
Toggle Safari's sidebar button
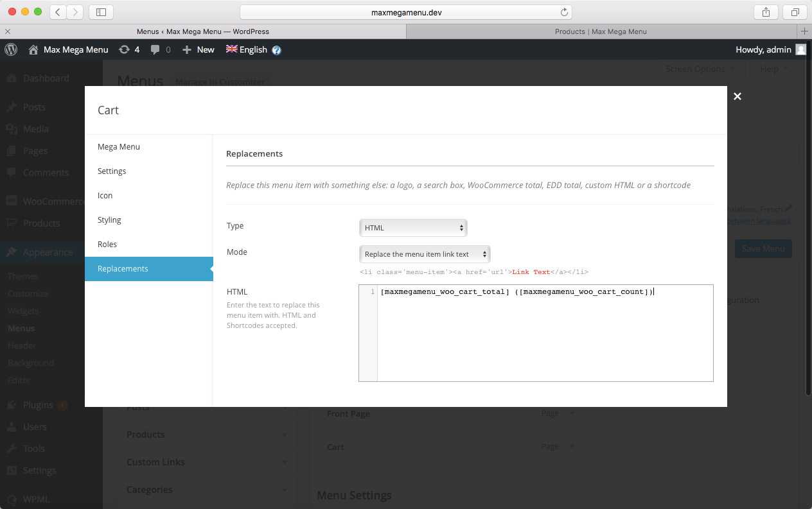click(x=101, y=12)
